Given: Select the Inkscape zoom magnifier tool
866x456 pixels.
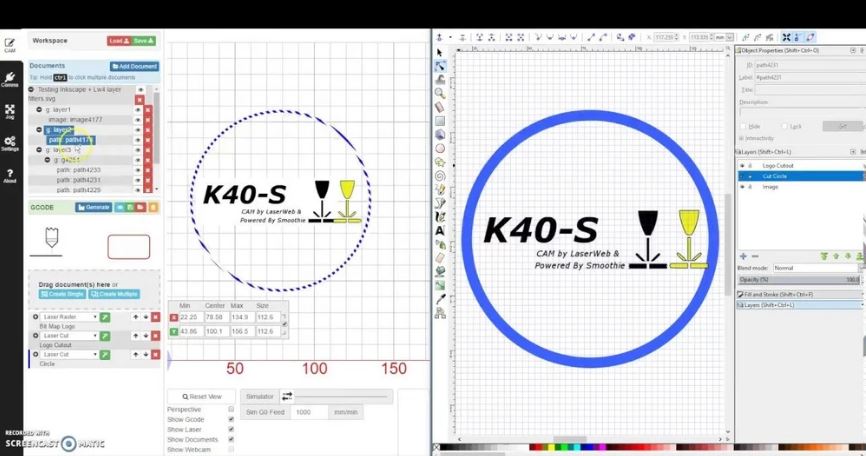Looking at the screenshot, I should pyautogui.click(x=440, y=93).
